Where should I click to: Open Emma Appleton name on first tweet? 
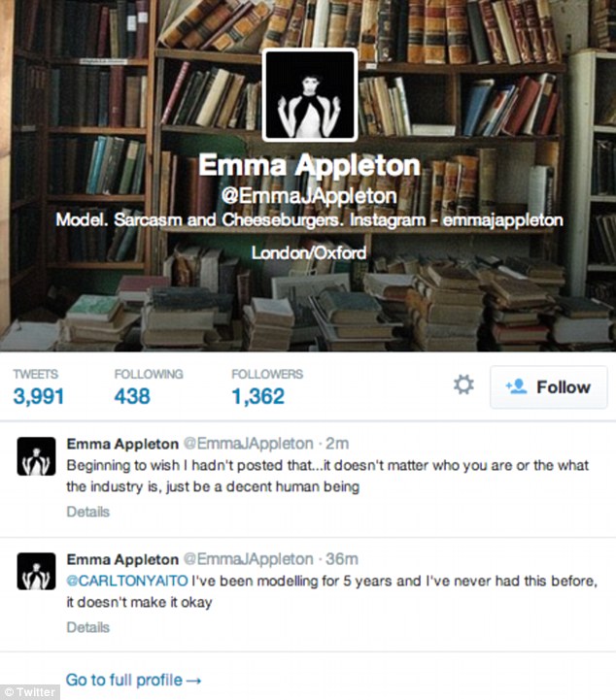(x=122, y=444)
